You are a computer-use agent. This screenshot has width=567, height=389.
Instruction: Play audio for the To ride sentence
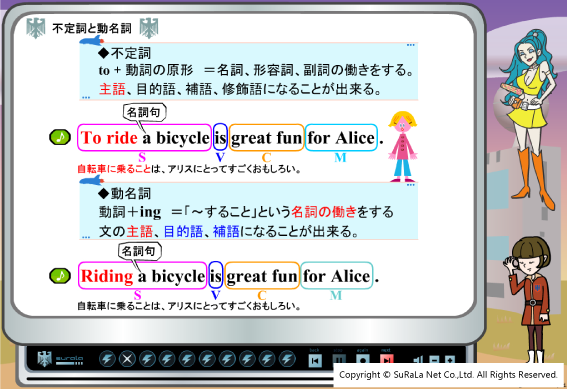pyautogui.click(x=60, y=137)
